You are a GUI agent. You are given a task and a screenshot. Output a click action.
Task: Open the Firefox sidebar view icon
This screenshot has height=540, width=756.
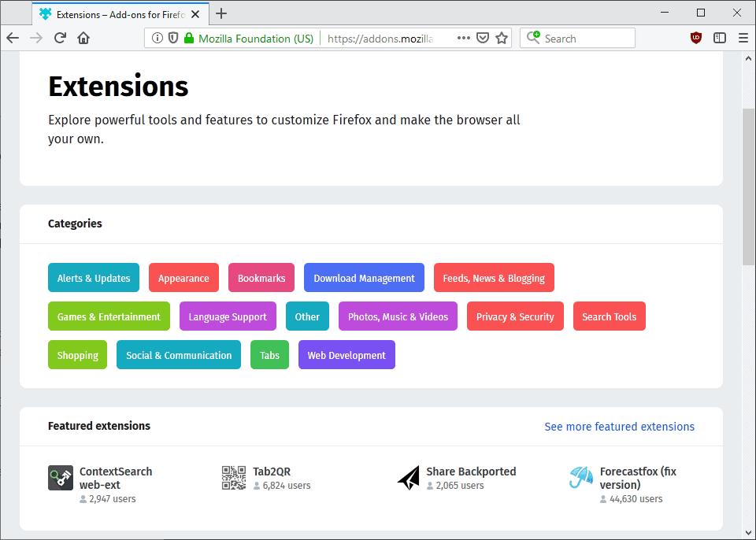point(719,37)
